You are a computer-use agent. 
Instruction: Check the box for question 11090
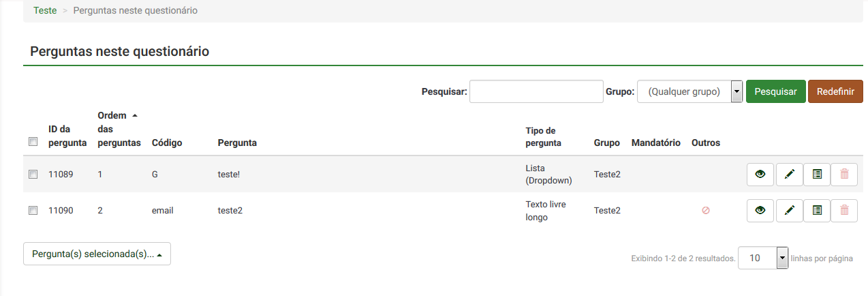click(33, 211)
